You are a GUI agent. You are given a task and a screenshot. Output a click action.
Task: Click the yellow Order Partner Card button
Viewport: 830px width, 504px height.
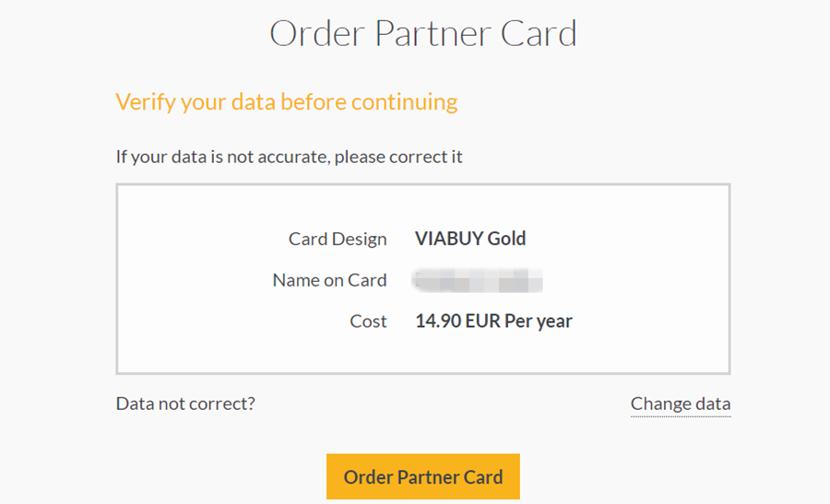[422, 476]
